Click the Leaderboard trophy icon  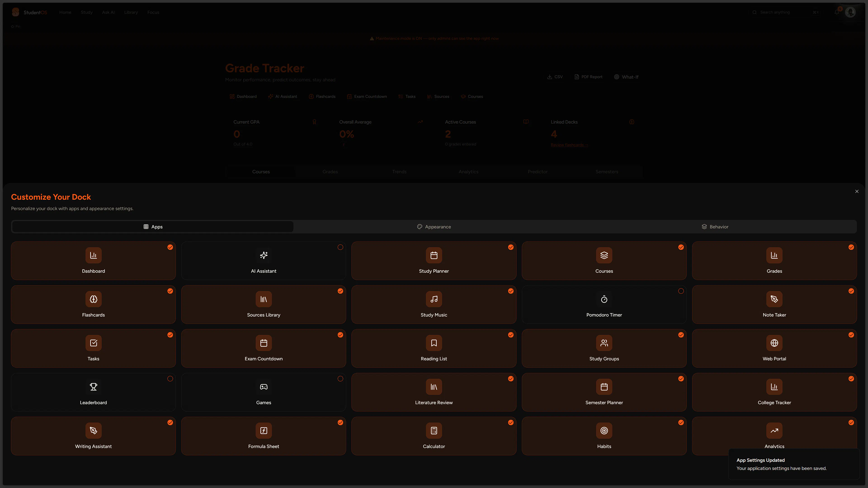click(x=93, y=387)
